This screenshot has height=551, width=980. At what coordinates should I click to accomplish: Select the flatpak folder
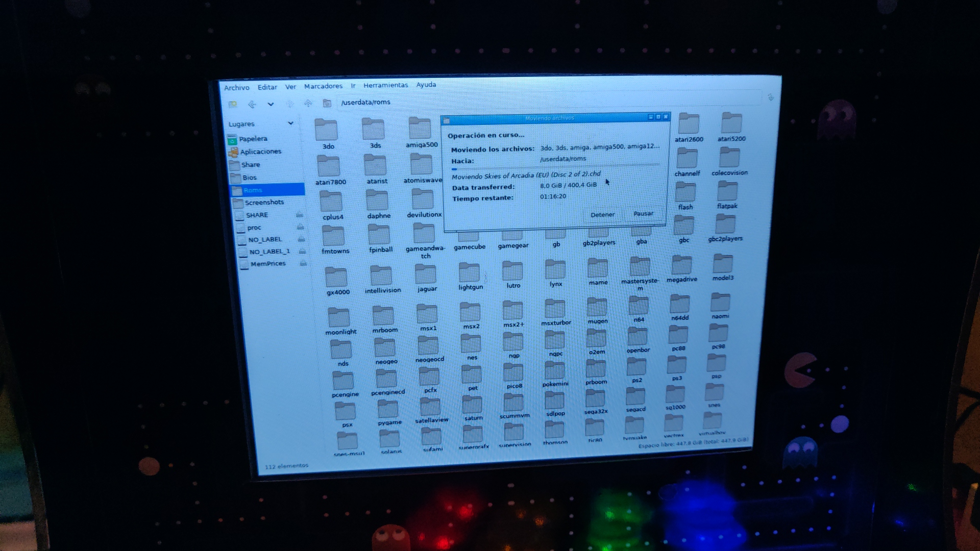727,195
